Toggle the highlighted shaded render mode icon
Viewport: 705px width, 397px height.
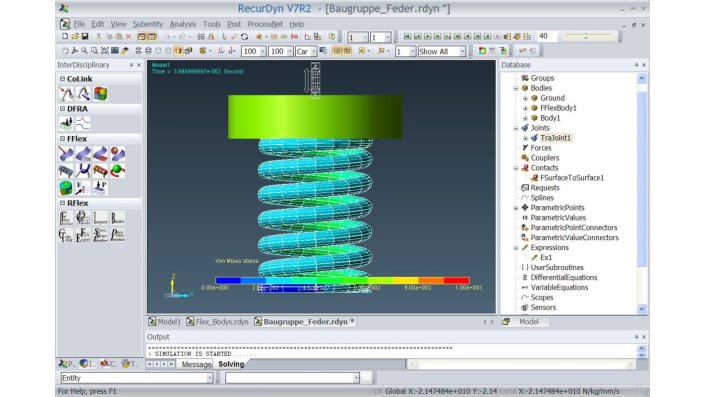coord(178,51)
